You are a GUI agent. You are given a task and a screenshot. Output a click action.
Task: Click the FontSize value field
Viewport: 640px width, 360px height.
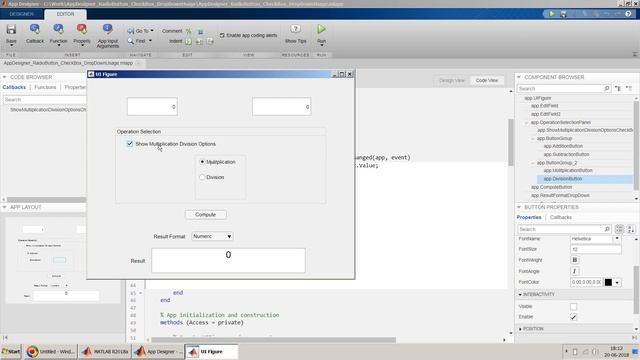[x=596, y=249]
